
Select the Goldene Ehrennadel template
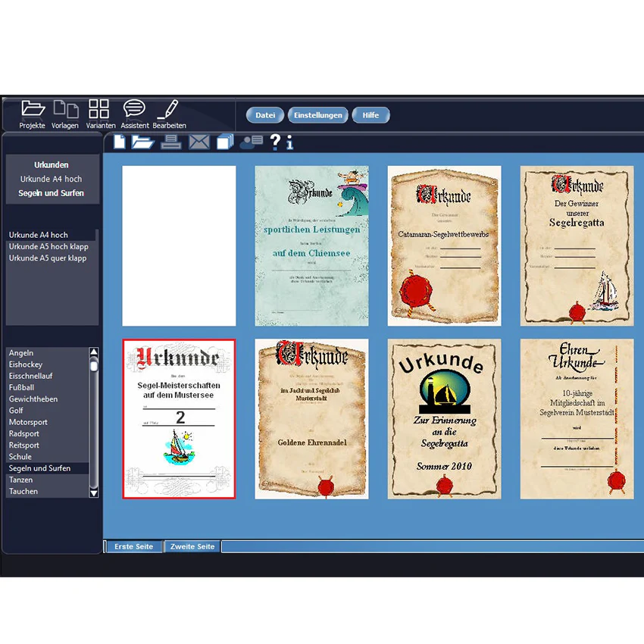311,419
